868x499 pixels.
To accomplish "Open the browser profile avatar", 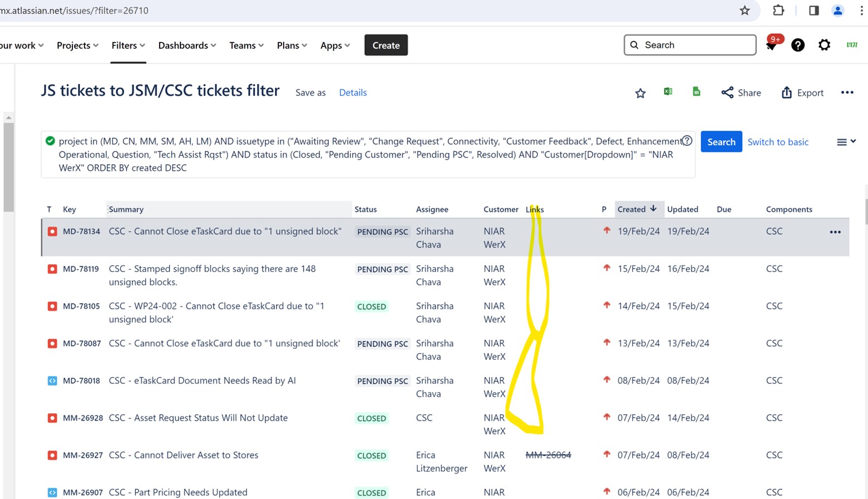I will tap(837, 11).
